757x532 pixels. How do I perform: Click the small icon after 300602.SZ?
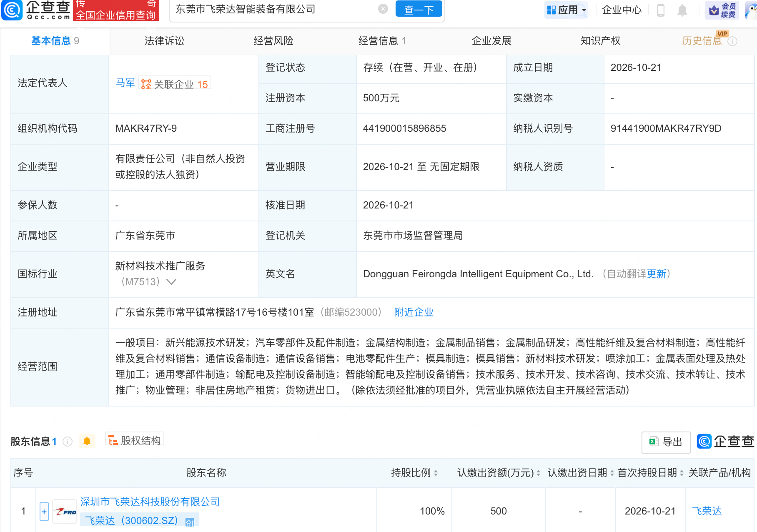coord(190,522)
